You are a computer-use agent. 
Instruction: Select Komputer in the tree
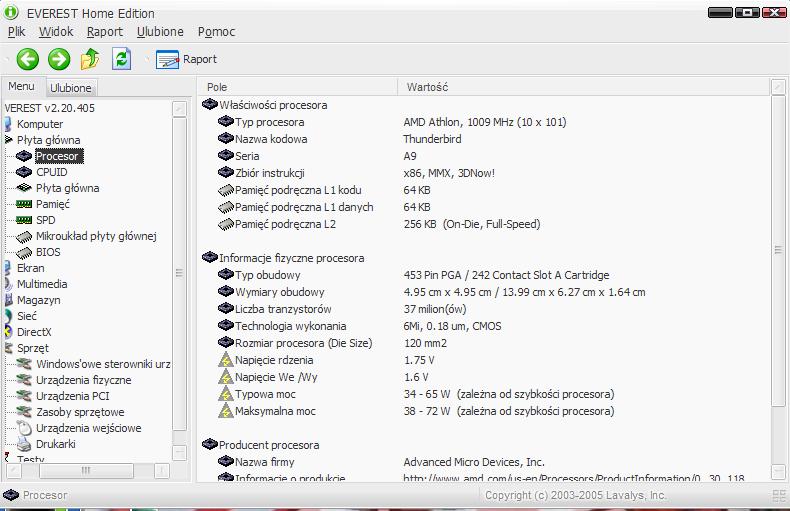pyautogui.click(x=40, y=124)
